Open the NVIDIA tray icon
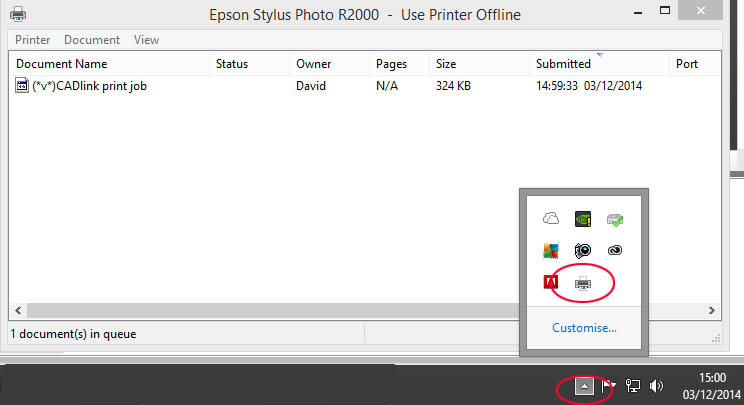Viewport: 744px width, 405px height. click(x=583, y=219)
